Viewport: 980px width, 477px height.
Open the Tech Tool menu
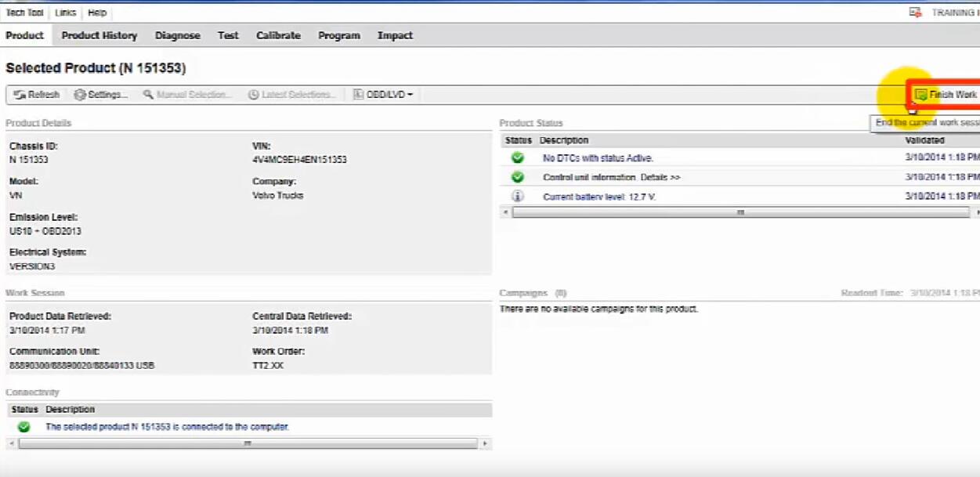click(x=26, y=13)
